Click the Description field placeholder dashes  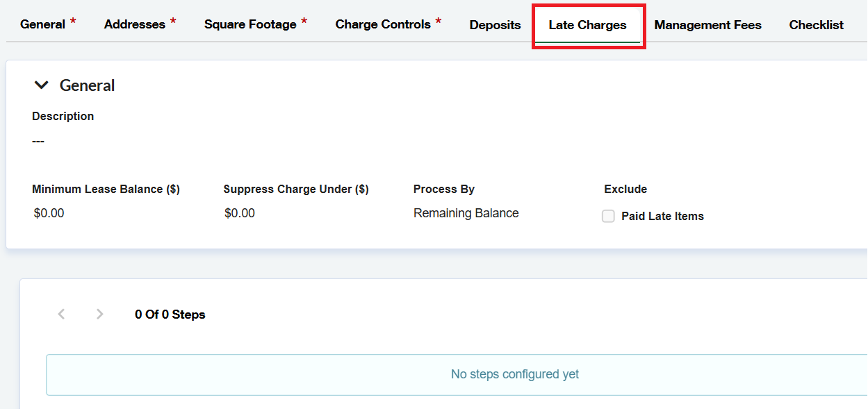(x=38, y=141)
